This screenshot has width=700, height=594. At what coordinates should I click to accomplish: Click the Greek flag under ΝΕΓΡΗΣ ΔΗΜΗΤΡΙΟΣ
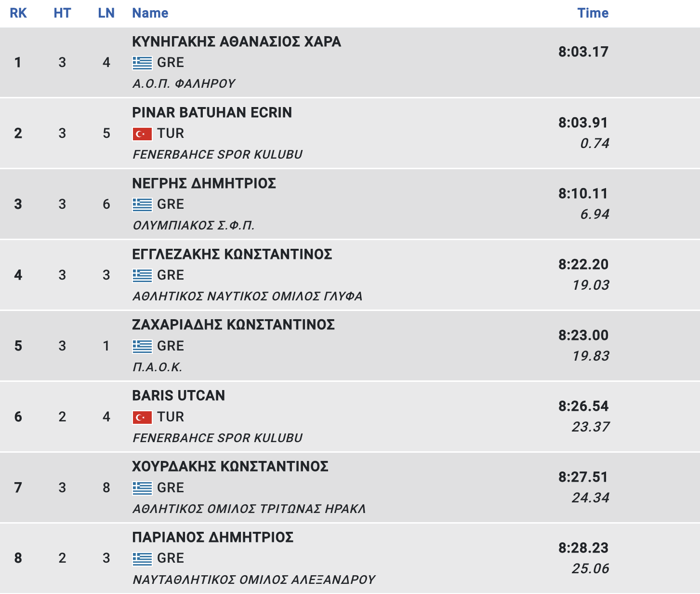[x=142, y=204]
